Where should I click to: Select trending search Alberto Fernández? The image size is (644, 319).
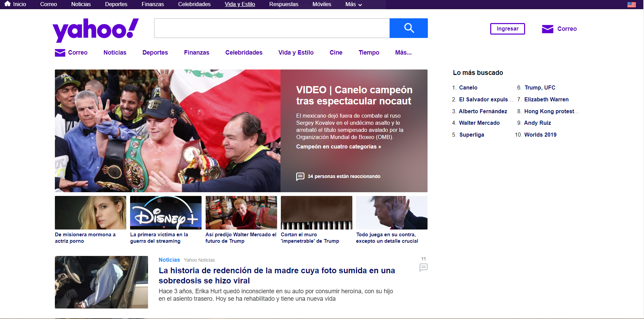point(483,111)
